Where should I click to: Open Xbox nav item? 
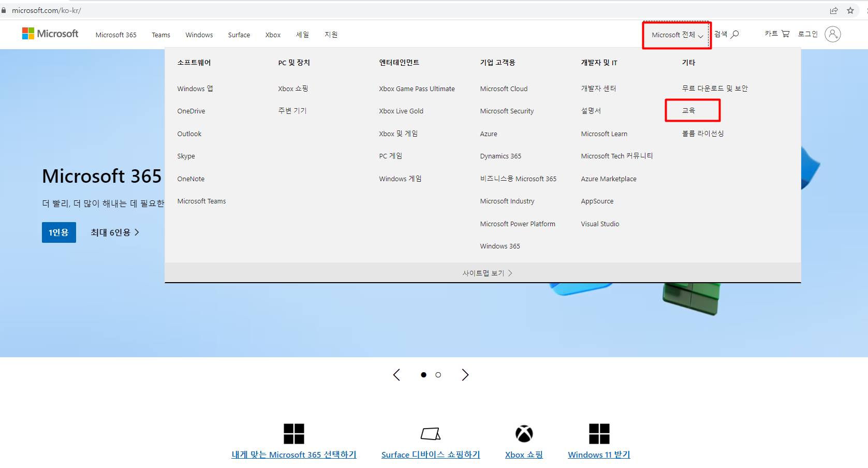pyautogui.click(x=273, y=35)
